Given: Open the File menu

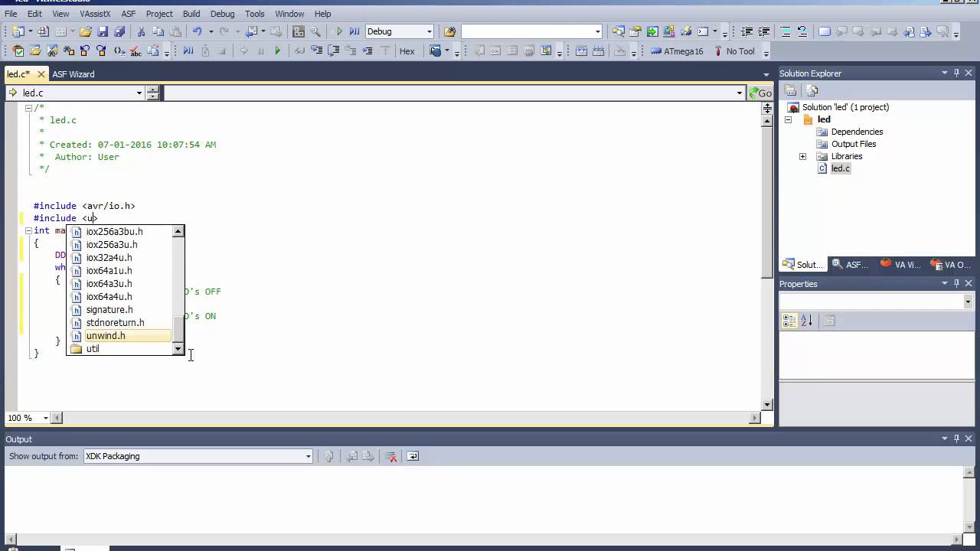Looking at the screenshot, I should click(11, 14).
